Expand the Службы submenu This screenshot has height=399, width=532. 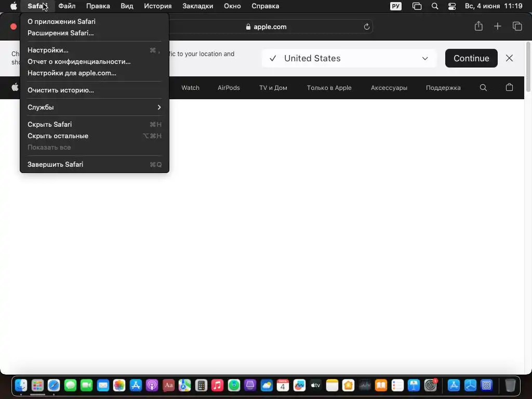click(95, 107)
